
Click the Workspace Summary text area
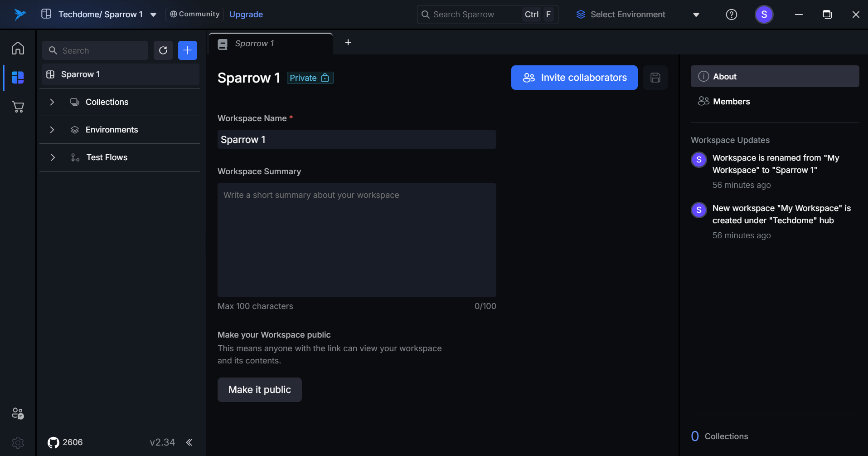pyautogui.click(x=357, y=240)
